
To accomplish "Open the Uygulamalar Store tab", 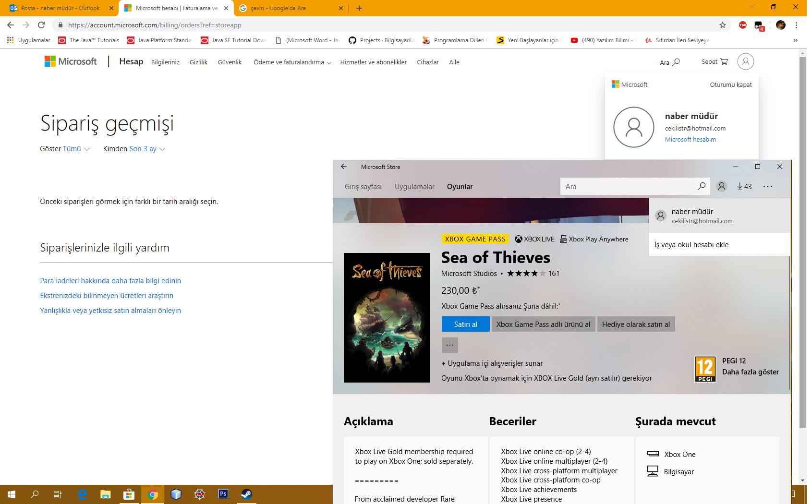I will click(x=414, y=187).
